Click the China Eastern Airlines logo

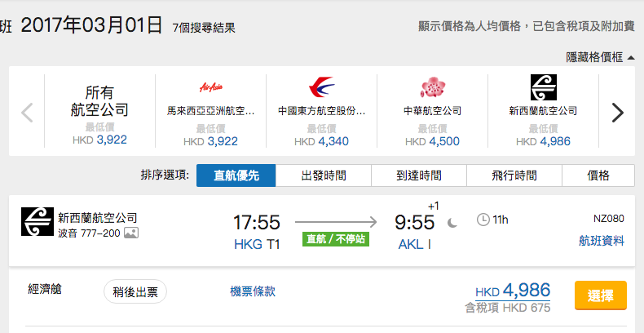pos(321,87)
